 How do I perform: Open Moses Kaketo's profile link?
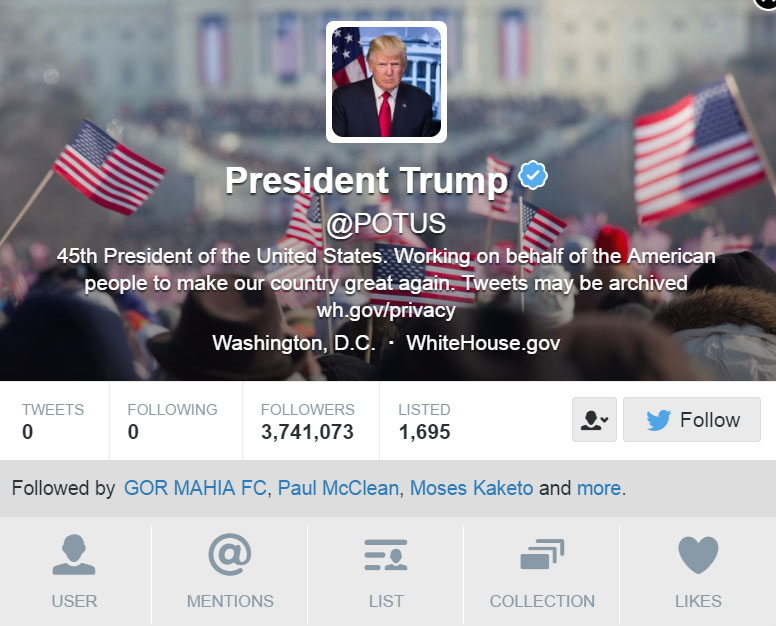click(472, 489)
